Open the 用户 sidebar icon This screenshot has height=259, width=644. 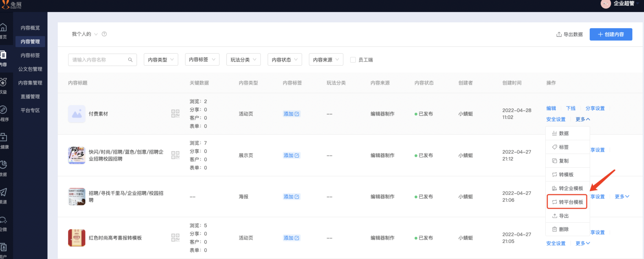point(3,247)
